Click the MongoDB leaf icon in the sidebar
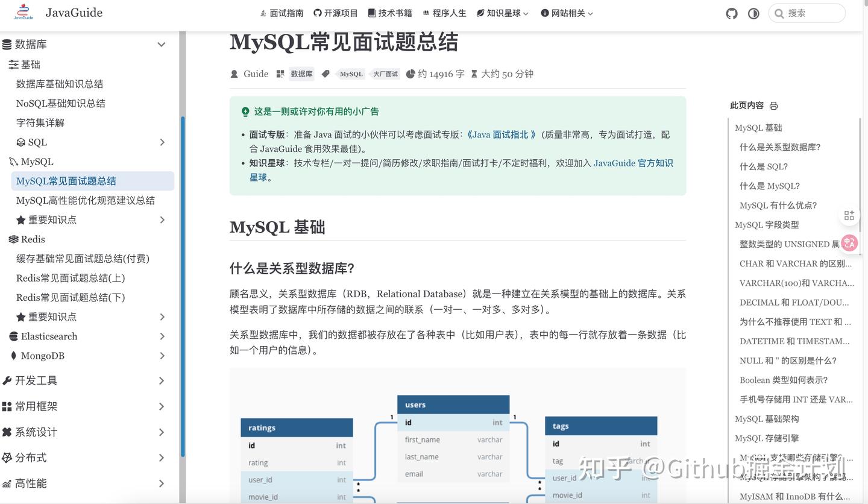 point(13,356)
